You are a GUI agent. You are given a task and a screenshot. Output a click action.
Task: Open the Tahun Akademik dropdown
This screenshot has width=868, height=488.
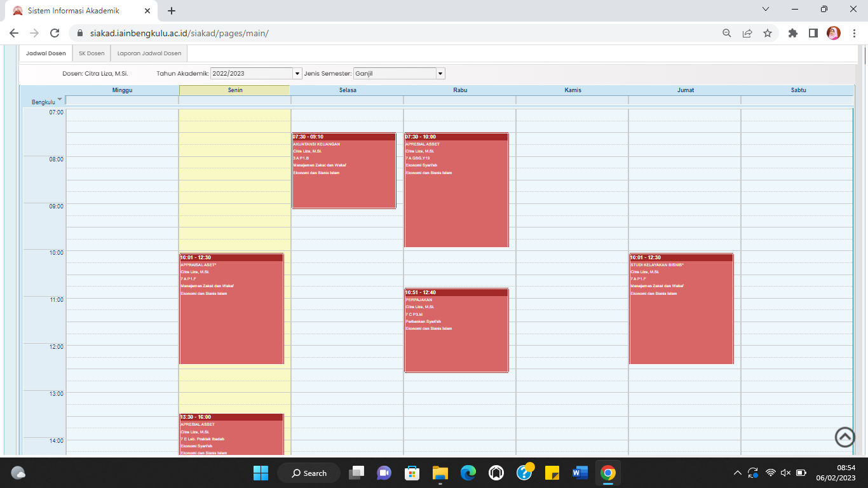click(x=297, y=74)
